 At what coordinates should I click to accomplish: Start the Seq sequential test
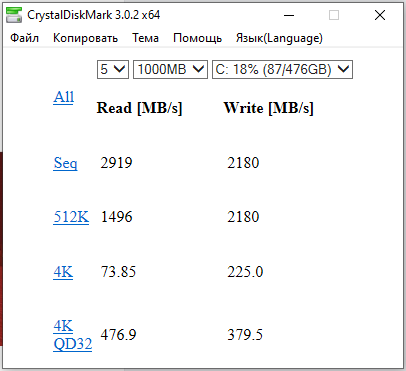point(65,163)
